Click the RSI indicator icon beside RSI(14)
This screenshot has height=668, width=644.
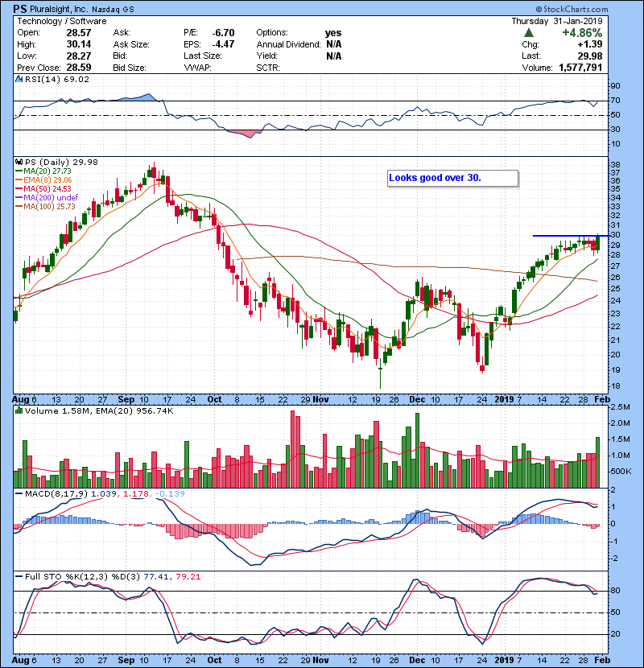pos(19,79)
